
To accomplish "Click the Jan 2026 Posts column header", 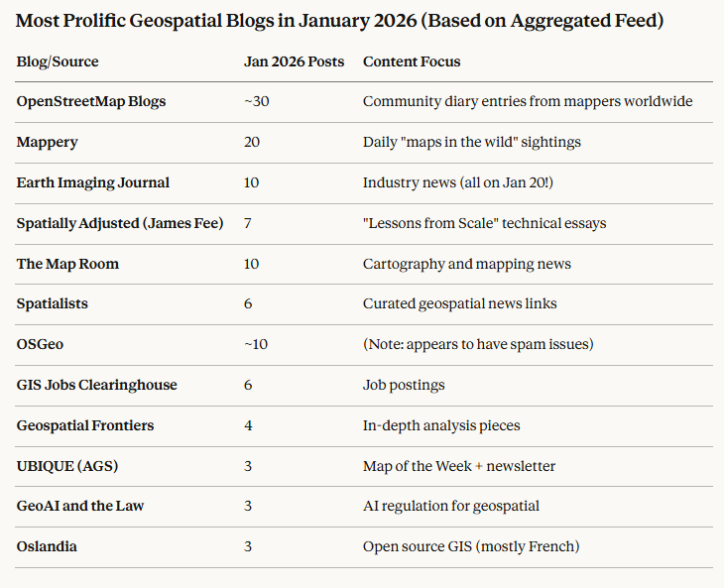I will click(294, 61).
